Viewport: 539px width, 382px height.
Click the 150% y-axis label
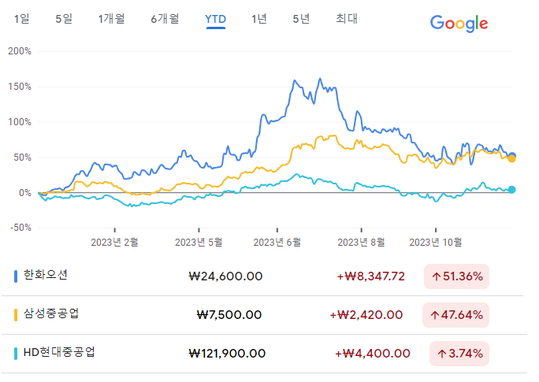20,87
